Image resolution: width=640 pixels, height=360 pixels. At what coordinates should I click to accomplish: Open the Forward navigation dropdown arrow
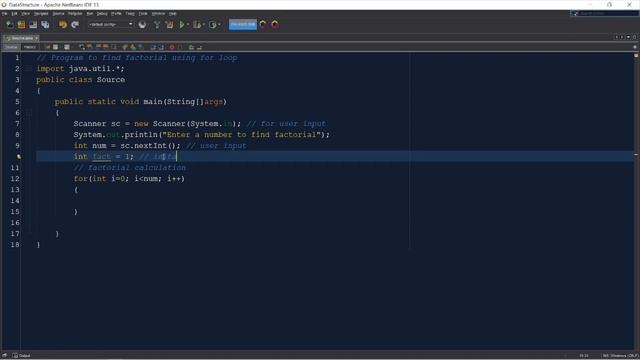(x=72, y=47)
